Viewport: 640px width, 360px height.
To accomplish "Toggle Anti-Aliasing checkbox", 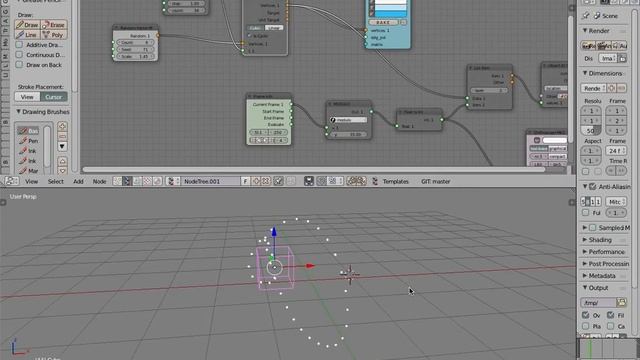I will (x=593, y=187).
